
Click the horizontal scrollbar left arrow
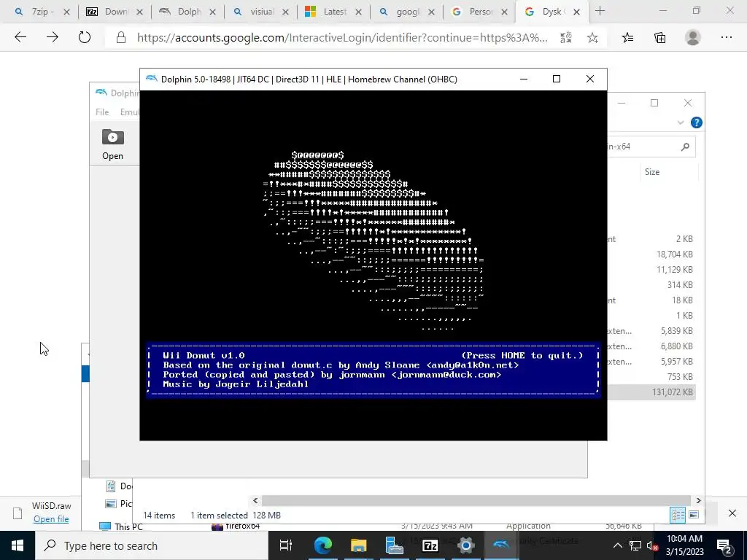[x=255, y=500]
